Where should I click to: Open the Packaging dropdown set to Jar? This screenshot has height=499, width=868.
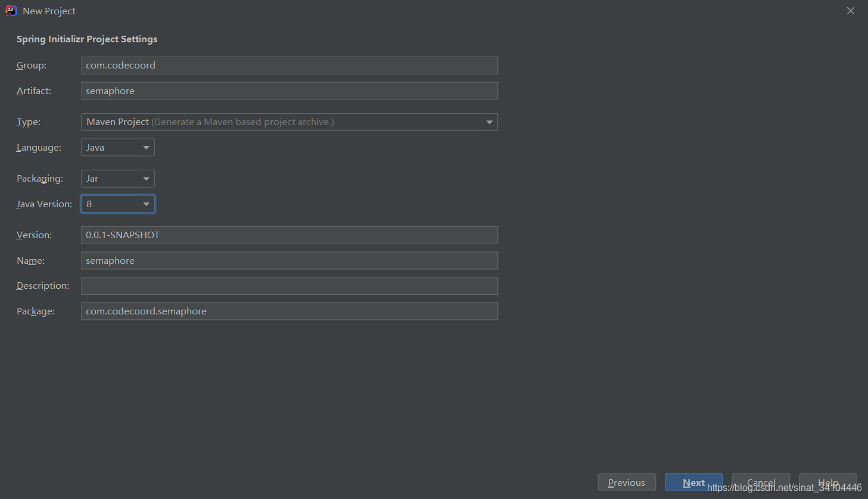pos(117,179)
